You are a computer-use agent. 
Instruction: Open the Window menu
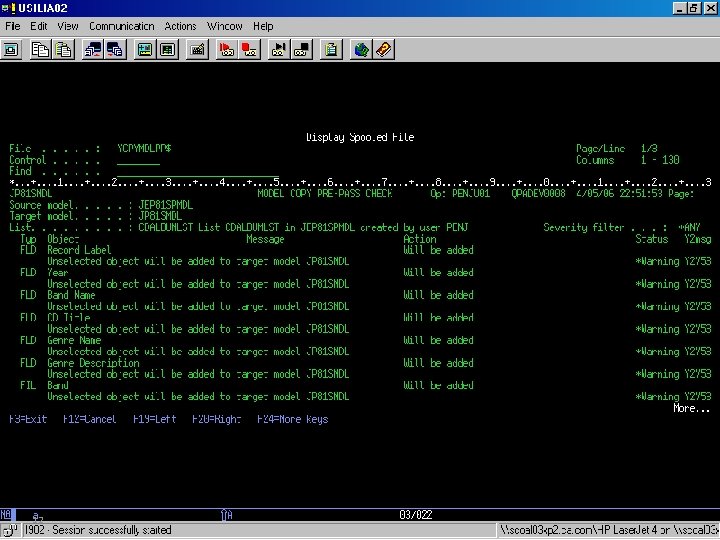225,26
